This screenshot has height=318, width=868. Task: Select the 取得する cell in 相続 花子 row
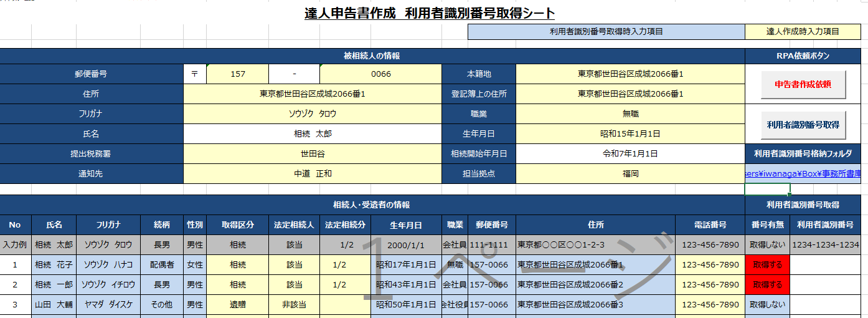pos(767,265)
